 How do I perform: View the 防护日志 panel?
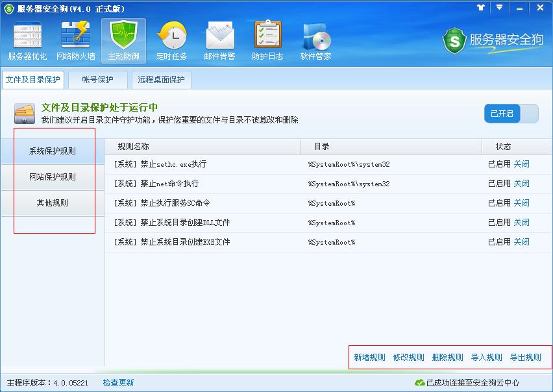(267, 40)
